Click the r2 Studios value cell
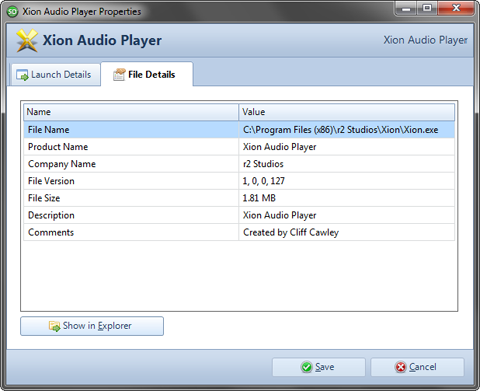This screenshot has width=480, height=391. (x=347, y=164)
